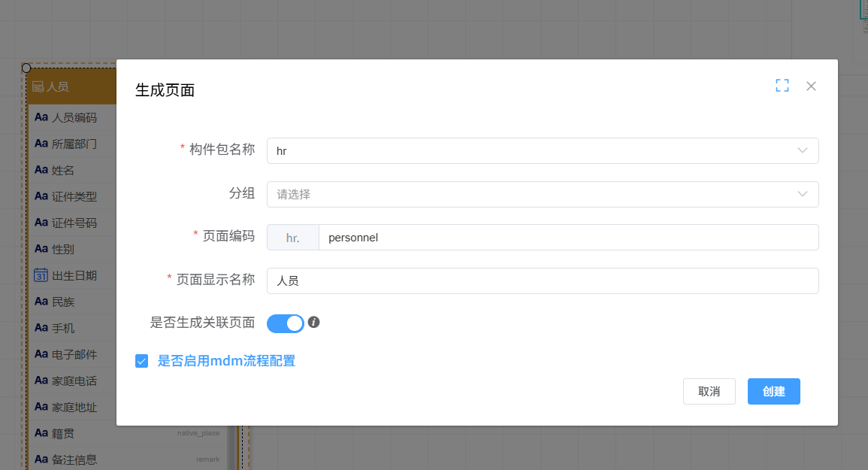
Task: Click the Aa text-type icon beside 民族
Action: (x=41, y=301)
